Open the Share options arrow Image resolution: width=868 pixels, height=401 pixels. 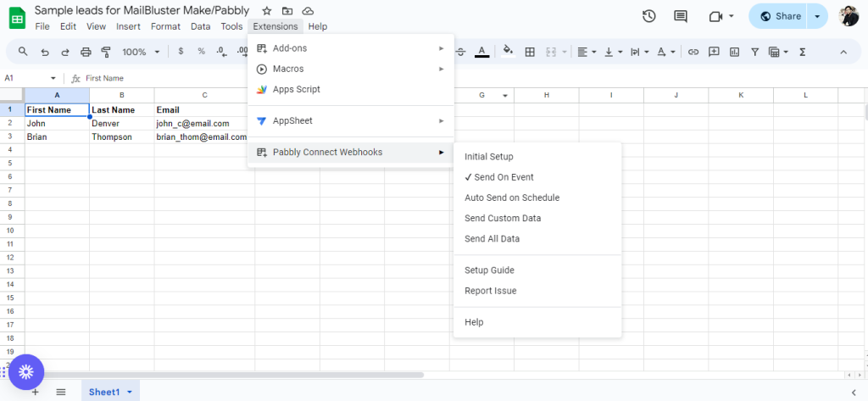pyautogui.click(x=817, y=16)
